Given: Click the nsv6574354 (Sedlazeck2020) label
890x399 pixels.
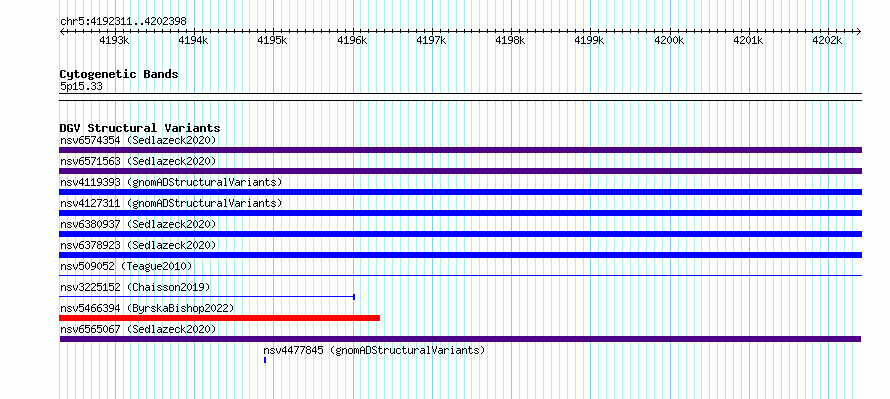Looking at the screenshot, I should tap(138, 140).
